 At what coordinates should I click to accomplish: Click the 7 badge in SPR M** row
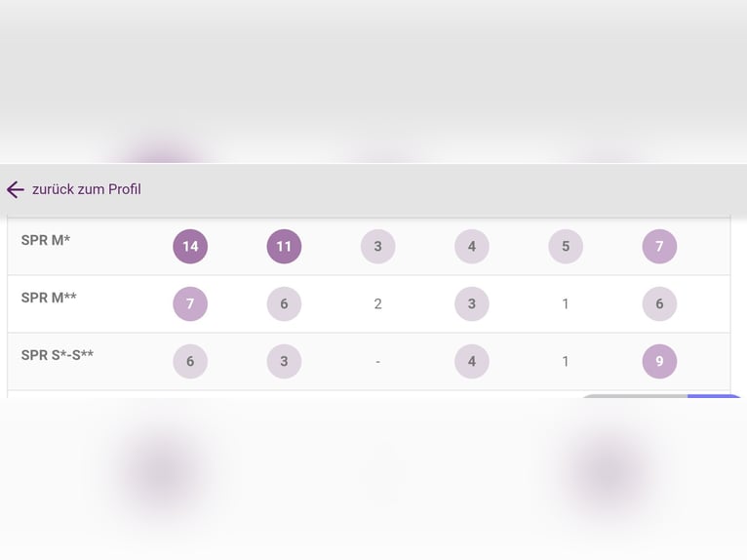coord(190,303)
